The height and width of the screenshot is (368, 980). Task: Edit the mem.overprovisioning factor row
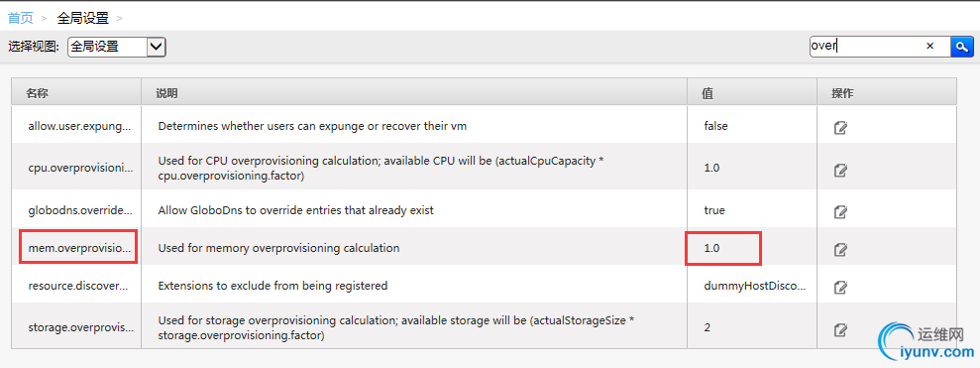click(840, 249)
